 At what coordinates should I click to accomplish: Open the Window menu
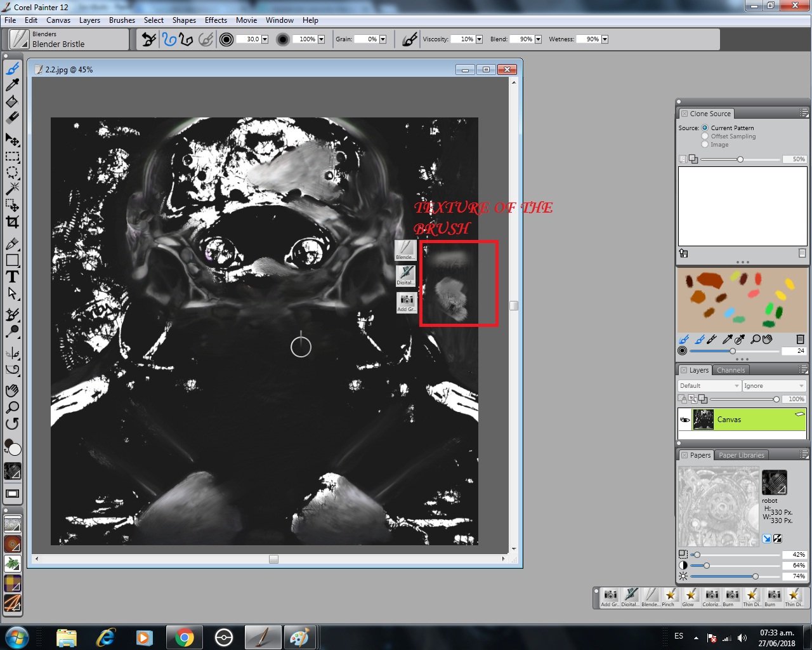tap(280, 20)
